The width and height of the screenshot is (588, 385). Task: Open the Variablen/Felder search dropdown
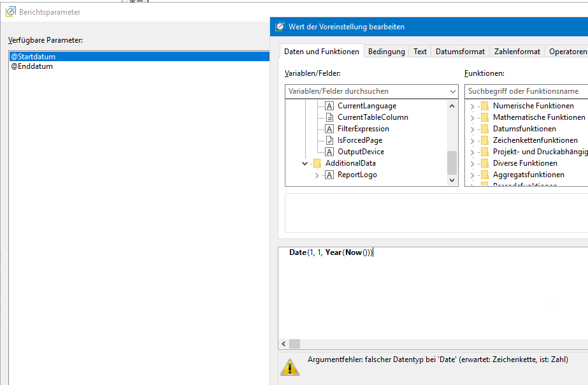coord(452,91)
